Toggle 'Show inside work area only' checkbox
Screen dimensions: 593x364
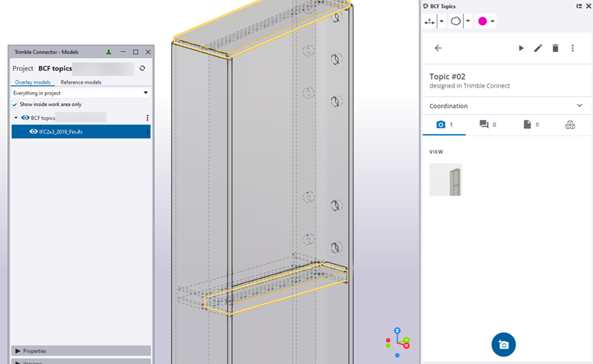(15, 105)
